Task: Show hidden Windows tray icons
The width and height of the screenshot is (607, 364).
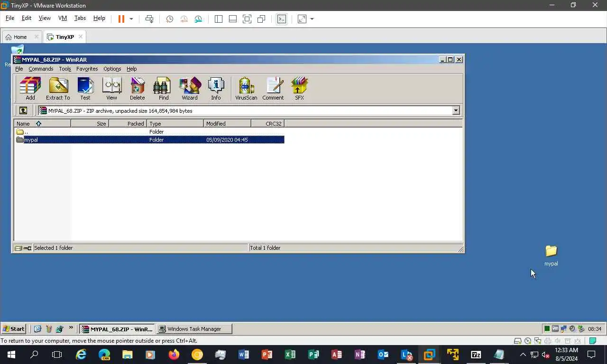Action: click(523, 355)
